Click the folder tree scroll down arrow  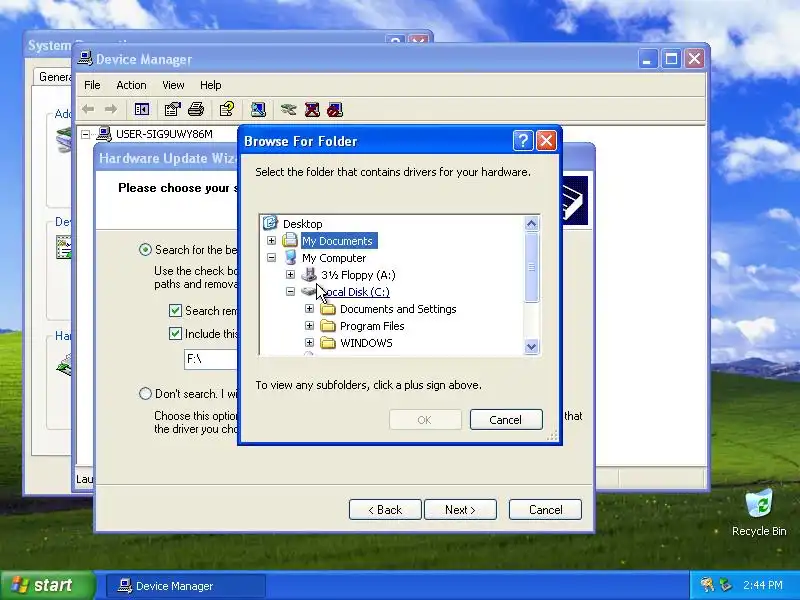[531, 346]
